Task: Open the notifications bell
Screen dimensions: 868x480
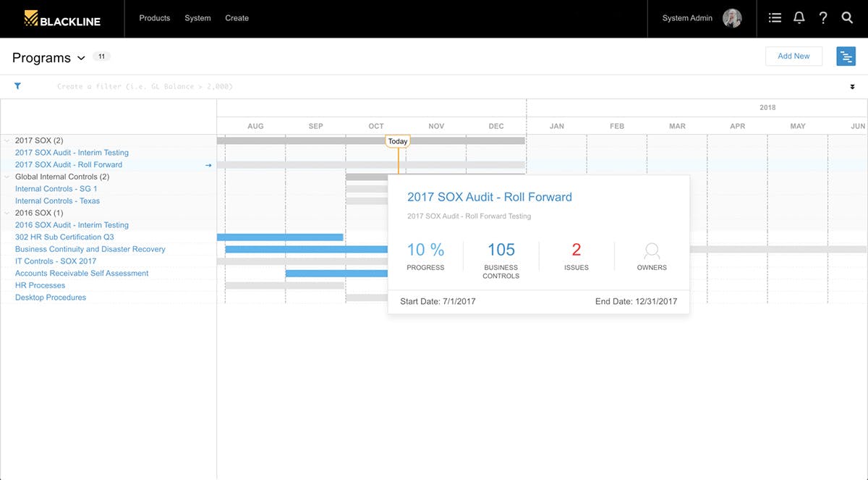Action: tap(799, 18)
